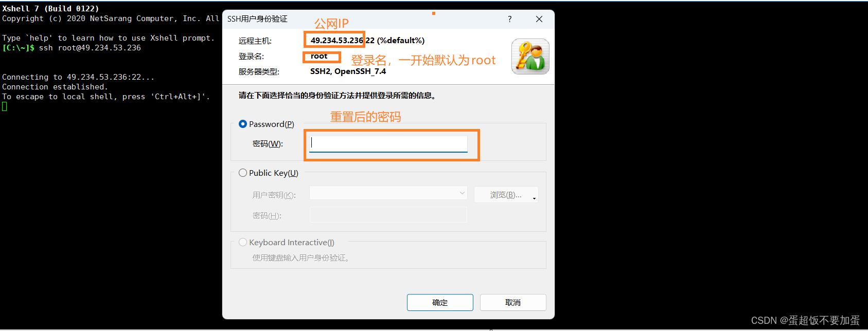868x331 pixels.
Task: Click the 确定 confirm button
Action: pyautogui.click(x=440, y=302)
